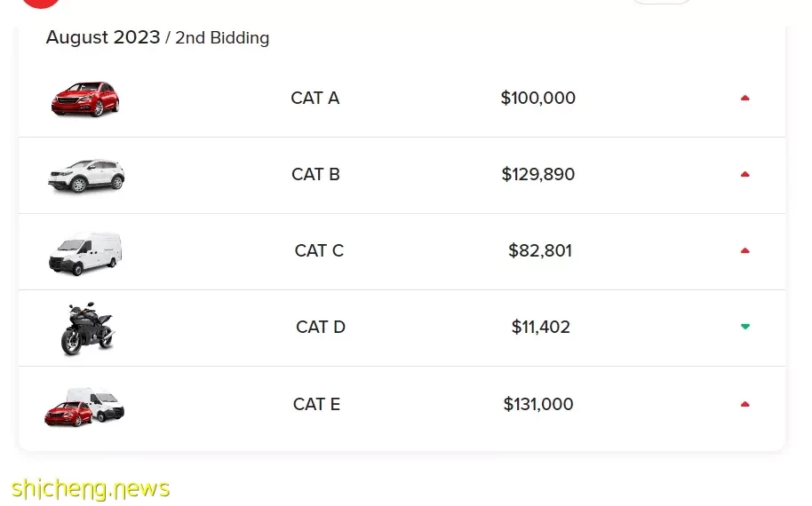Click the shicheng.news watermark link
Image resolution: width=812 pixels, height=506 pixels.
tap(91, 489)
